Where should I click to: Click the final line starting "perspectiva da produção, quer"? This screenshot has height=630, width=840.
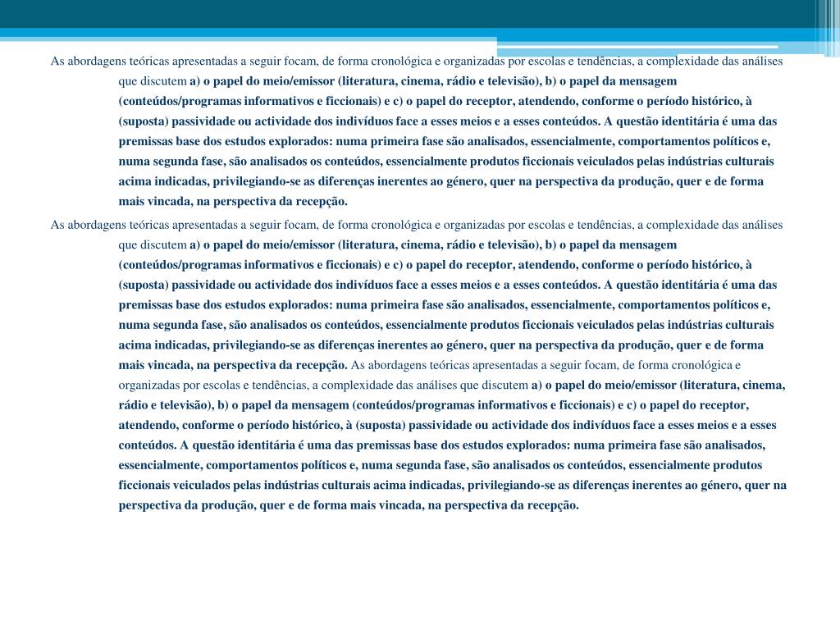click(x=349, y=505)
